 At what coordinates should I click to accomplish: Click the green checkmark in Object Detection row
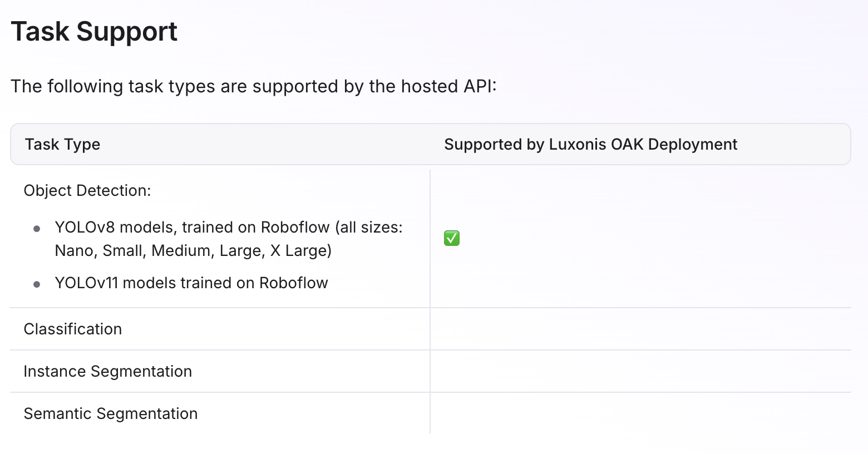(451, 238)
